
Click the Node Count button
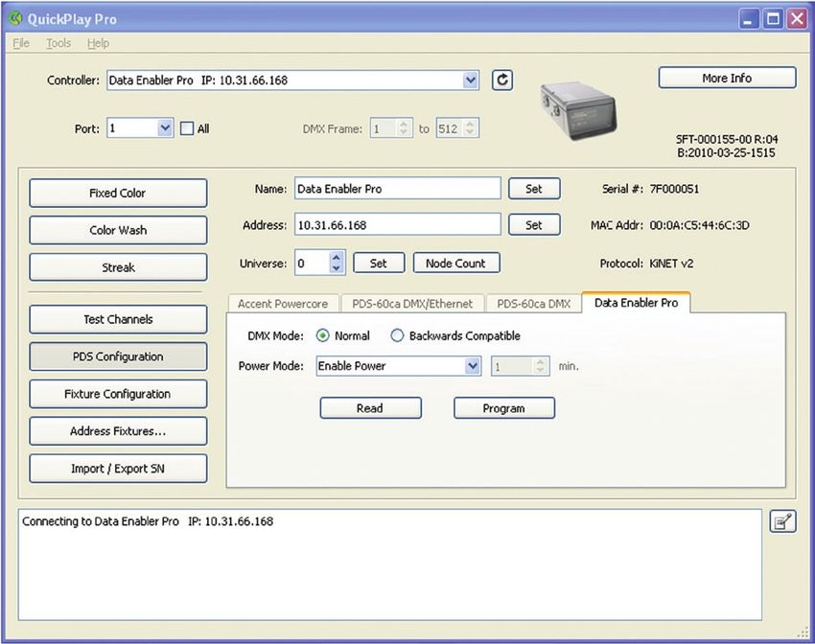pos(456,264)
